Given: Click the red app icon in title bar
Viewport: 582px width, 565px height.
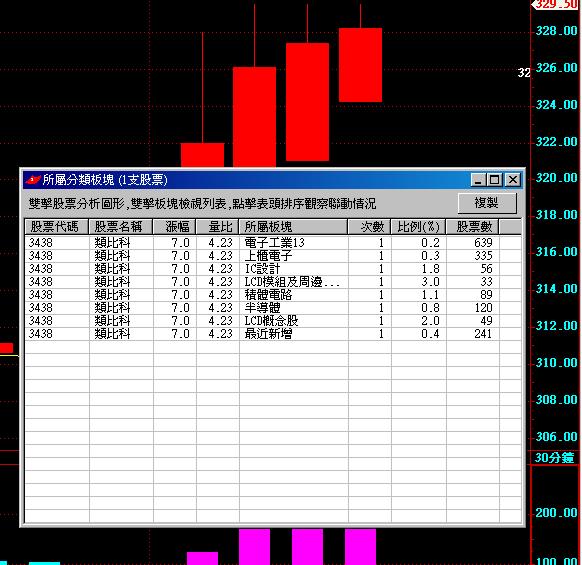Looking at the screenshot, I should [x=33, y=180].
